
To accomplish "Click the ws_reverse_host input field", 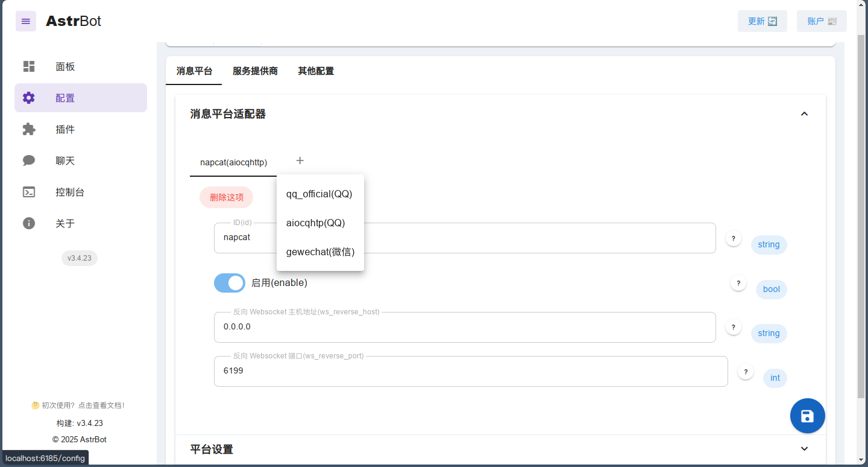I will pos(464,327).
